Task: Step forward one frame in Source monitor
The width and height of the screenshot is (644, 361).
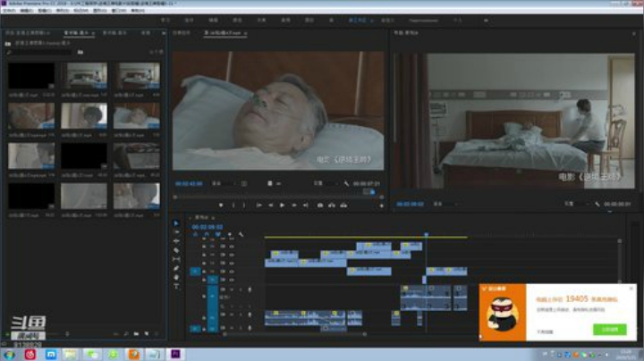Action: point(294,206)
